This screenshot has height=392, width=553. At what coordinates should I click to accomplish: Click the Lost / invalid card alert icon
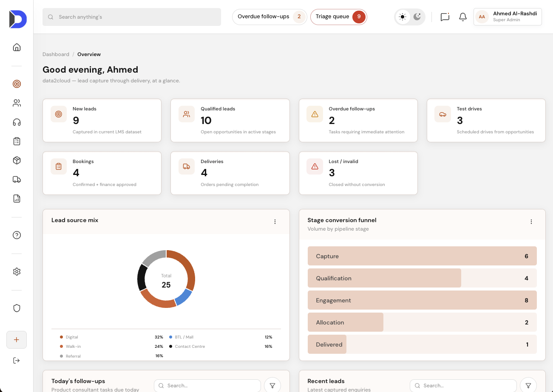(x=315, y=166)
